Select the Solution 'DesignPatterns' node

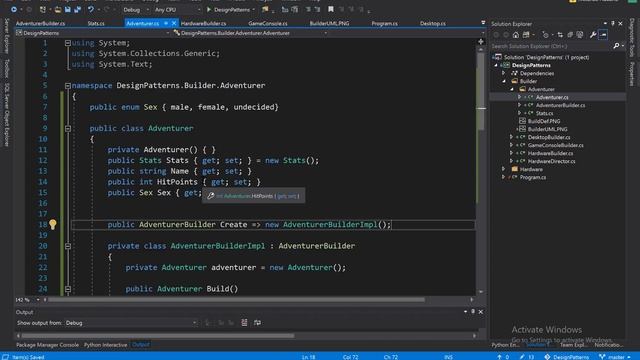click(x=546, y=57)
